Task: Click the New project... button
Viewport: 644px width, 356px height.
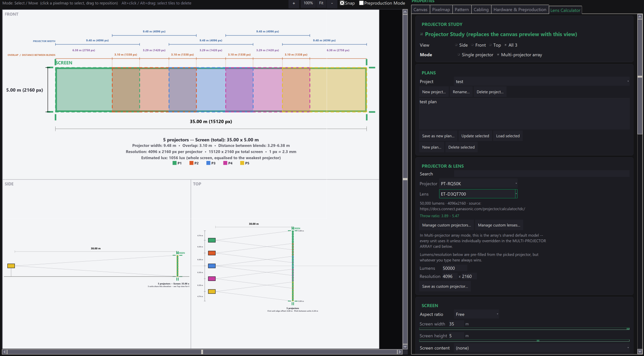Action: [x=434, y=92]
